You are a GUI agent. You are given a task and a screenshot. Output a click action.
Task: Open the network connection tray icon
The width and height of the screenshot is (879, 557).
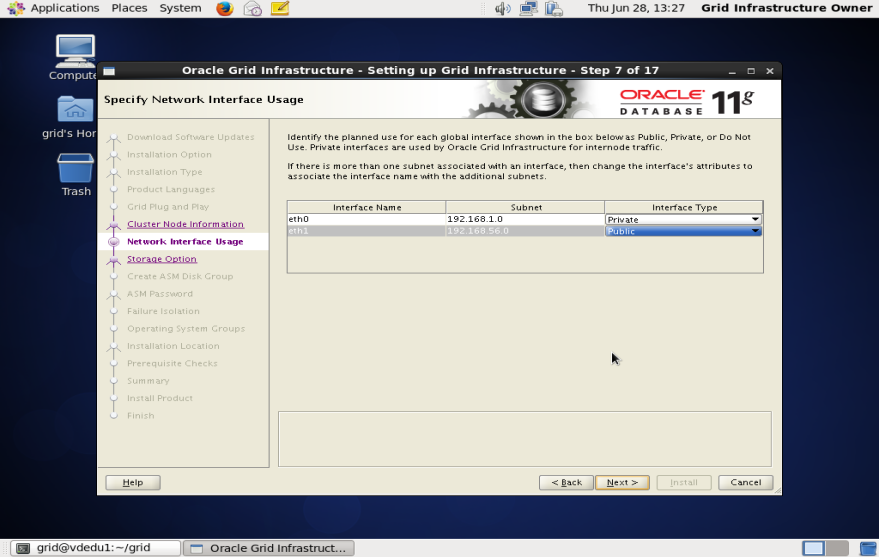528,8
